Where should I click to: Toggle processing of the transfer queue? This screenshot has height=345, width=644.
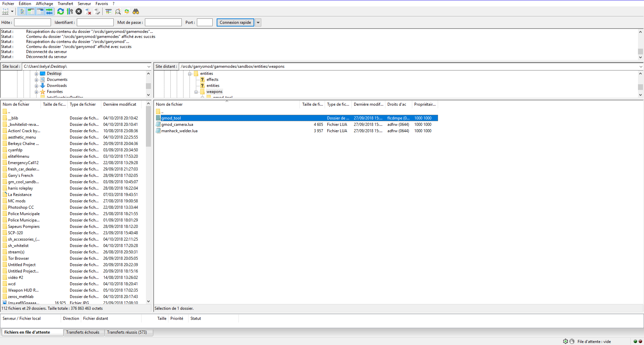(70, 11)
